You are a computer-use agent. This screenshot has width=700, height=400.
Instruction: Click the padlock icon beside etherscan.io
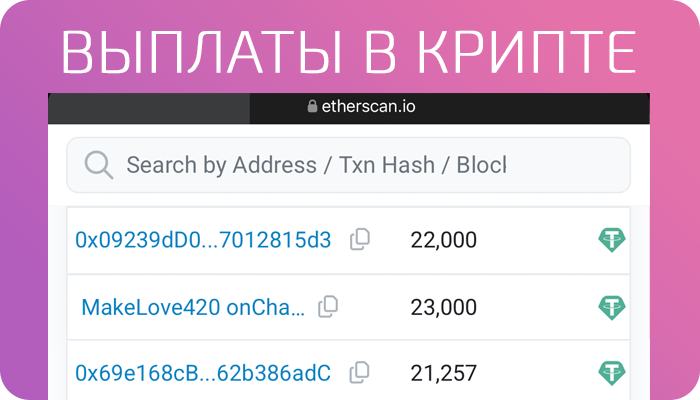click(312, 107)
